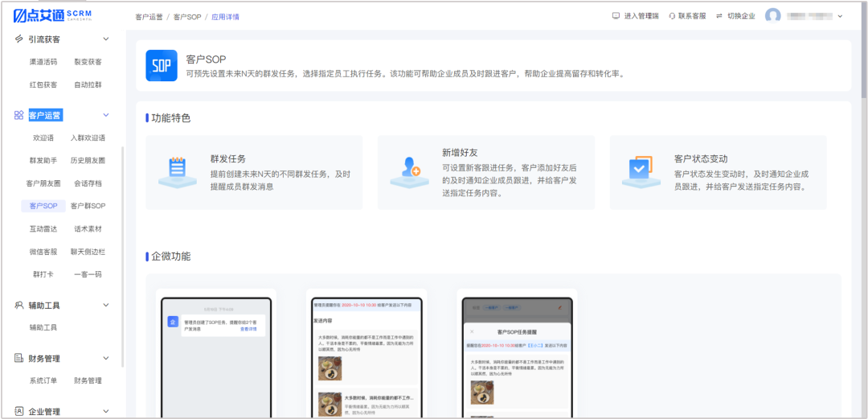The width and height of the screenshot is (868, 419).
Task: Open 欢迎语 menu item
Action: (43, 138)
